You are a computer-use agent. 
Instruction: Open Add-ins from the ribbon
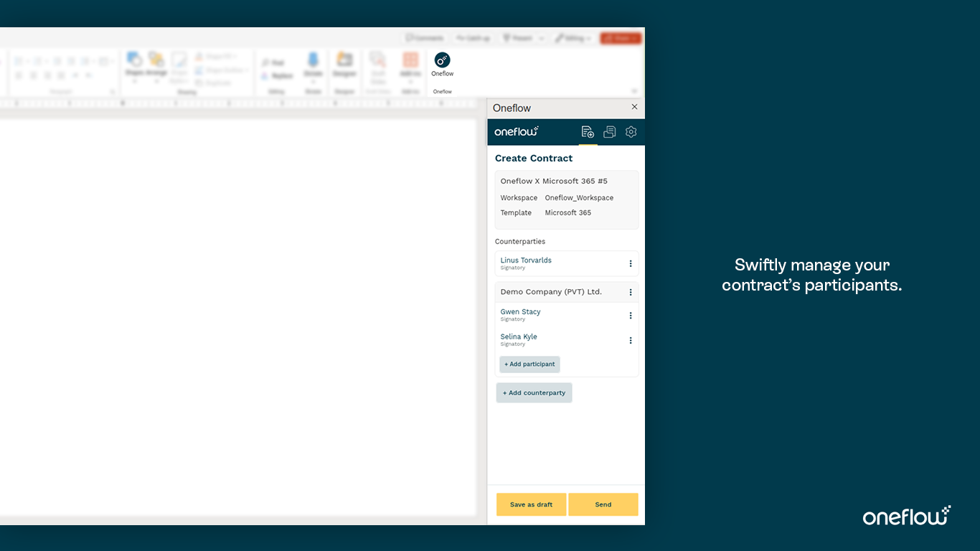(410, 66)
